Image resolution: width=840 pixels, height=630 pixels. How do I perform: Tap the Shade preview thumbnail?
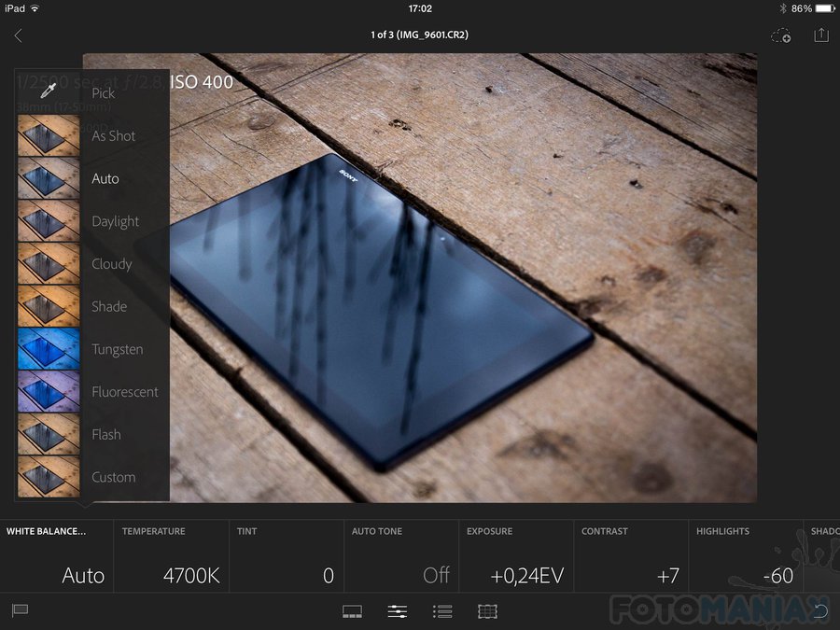click(x=49, y=306)
